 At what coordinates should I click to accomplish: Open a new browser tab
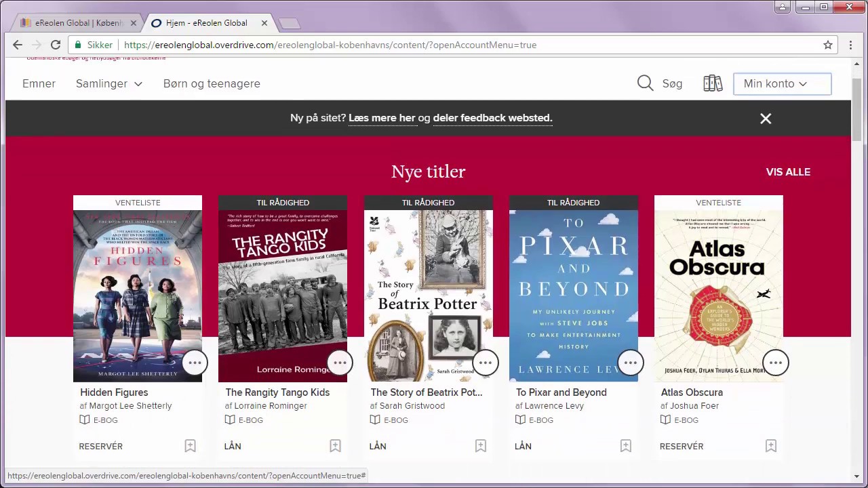(290, 24)
